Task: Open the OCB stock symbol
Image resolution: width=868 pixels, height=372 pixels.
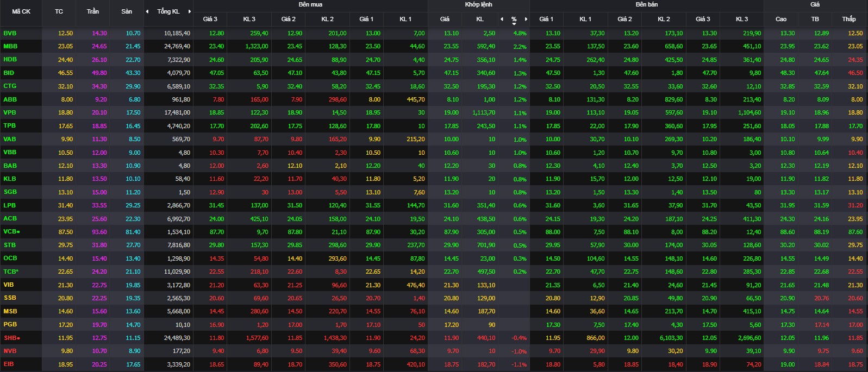Action: point(10,258)
